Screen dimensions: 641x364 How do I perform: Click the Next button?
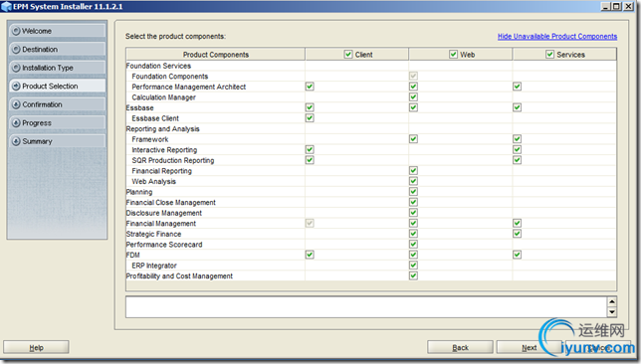pos(529,348)
